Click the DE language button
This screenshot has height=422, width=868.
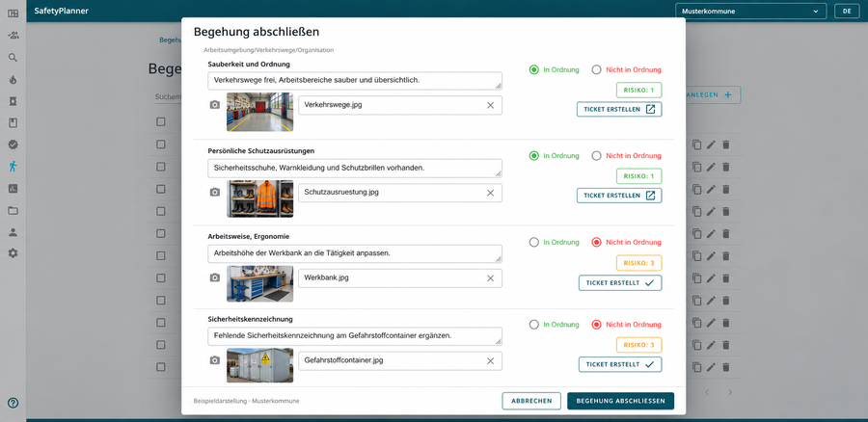coord(847,11)
